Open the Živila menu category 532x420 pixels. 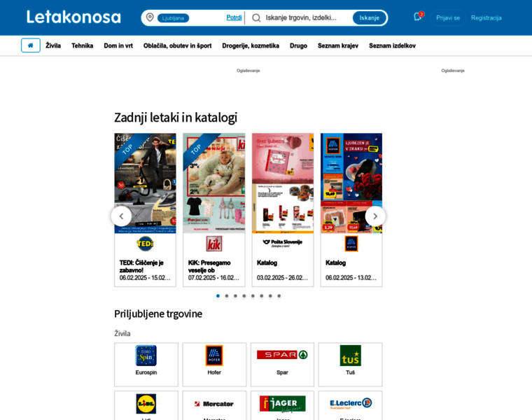(x=53, y=45)
